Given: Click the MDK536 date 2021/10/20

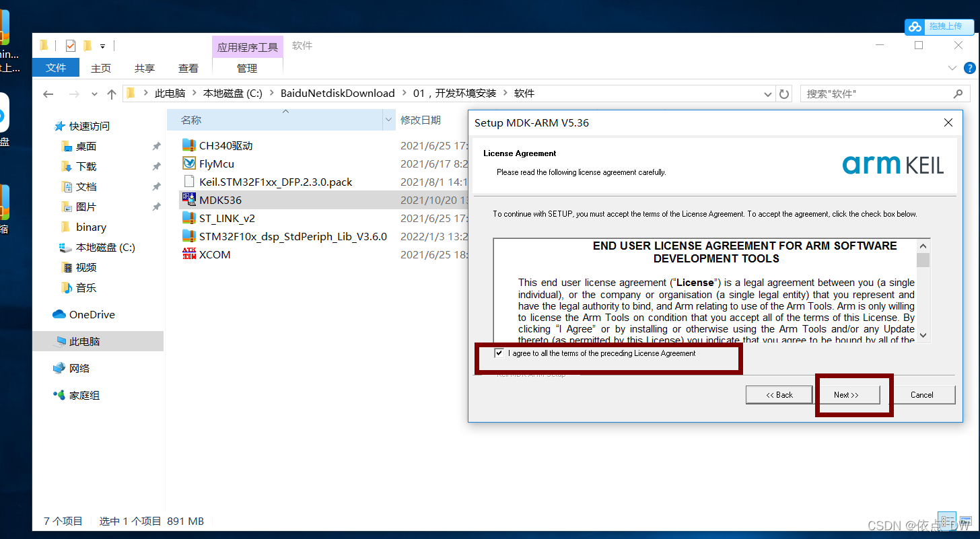Looking at the screenshot, I should tap(434, 200).
